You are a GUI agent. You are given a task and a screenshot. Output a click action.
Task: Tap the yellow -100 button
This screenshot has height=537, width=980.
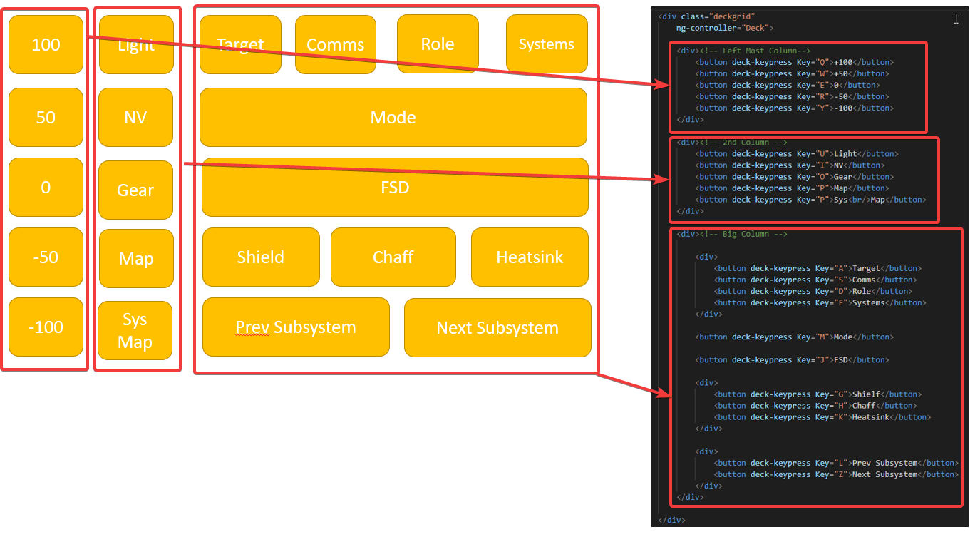pyautogui.click(x=46, y=327)
